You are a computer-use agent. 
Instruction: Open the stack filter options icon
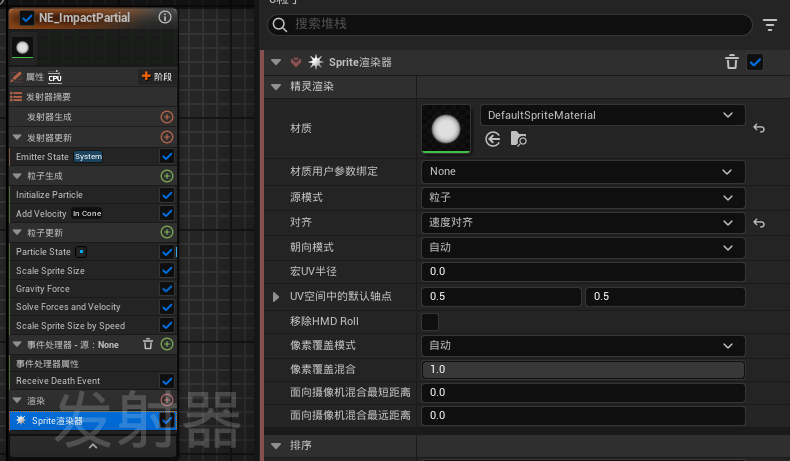point(770,24)
